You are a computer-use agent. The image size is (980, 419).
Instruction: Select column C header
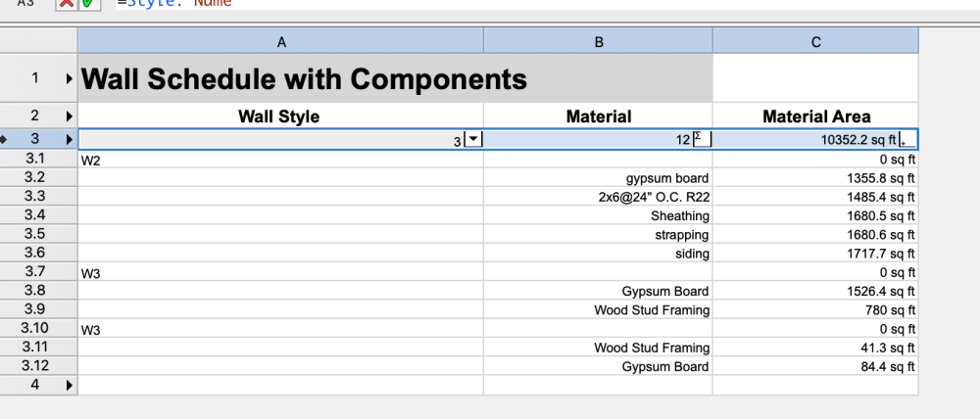pyautogui.click(x=815, y=41)
